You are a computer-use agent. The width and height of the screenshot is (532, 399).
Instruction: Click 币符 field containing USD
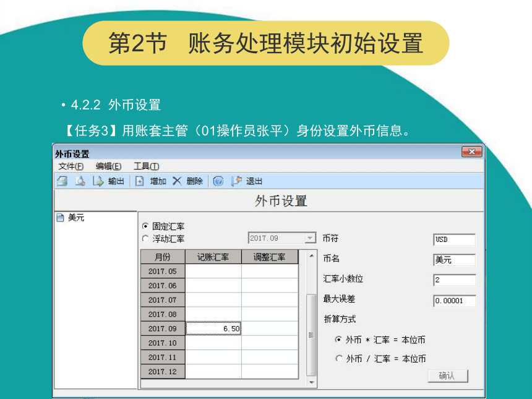tap(454, 239)
